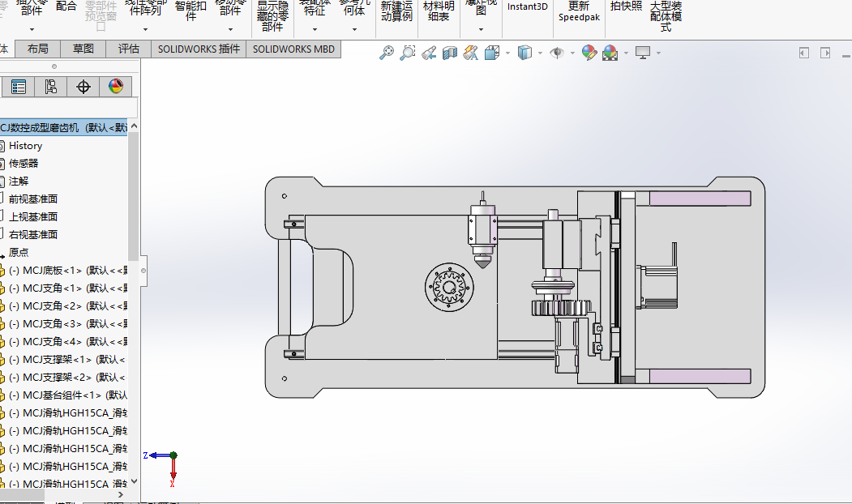Select 原点 origin in feature tree
Viewport: 852px width, 504px height.
click(19, 253)
